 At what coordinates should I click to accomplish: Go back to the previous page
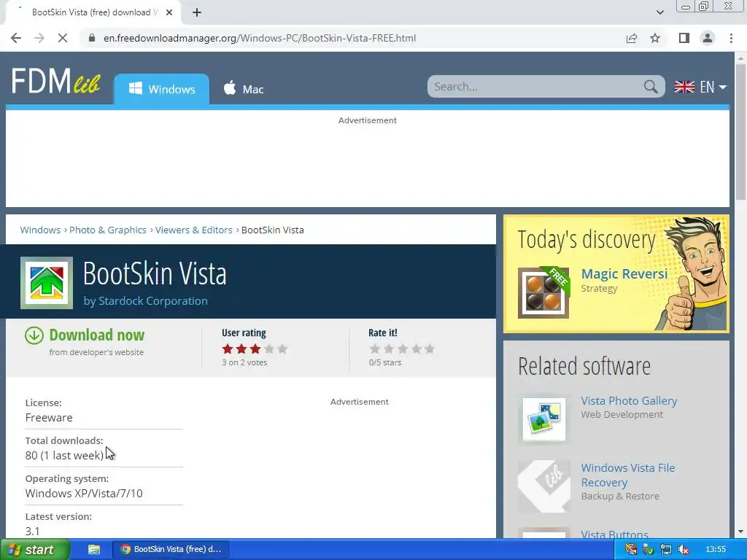16,38
